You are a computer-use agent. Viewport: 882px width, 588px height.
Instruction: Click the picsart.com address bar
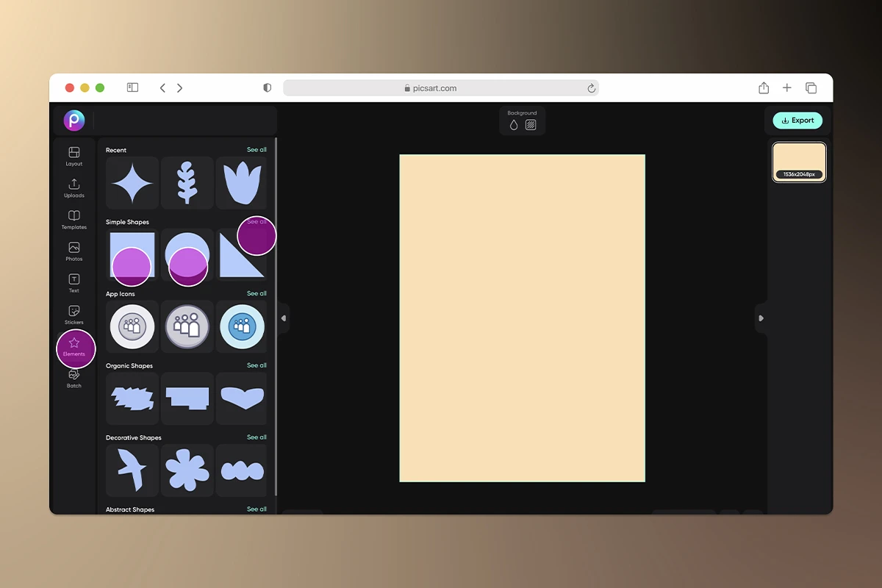(x=440, y=87)
